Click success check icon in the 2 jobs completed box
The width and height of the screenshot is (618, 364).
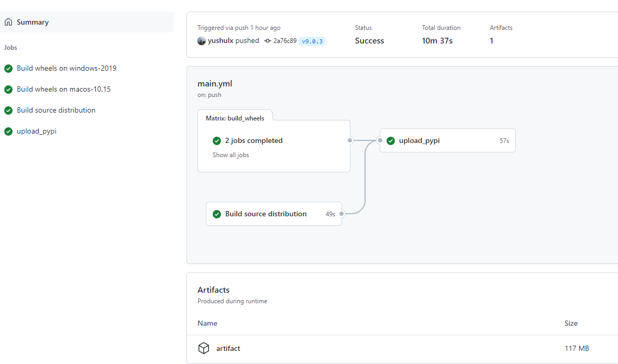click(x=217, y=141)
